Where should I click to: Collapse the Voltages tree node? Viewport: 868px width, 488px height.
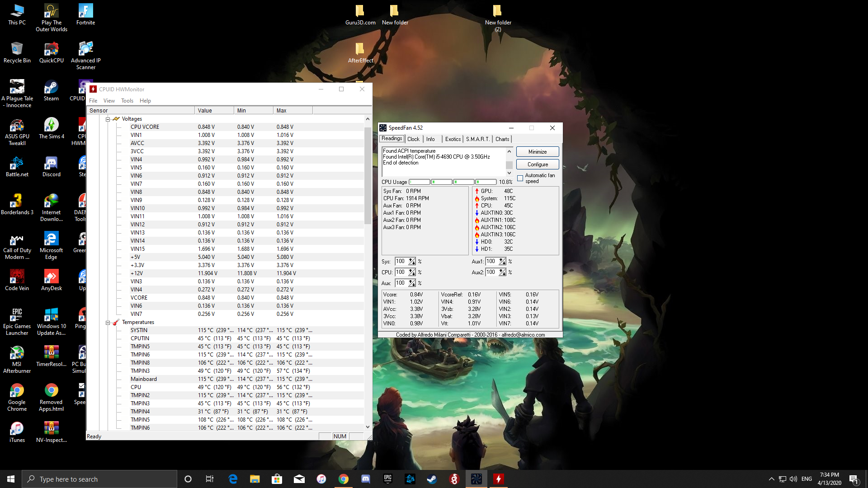tap(108, 119)
